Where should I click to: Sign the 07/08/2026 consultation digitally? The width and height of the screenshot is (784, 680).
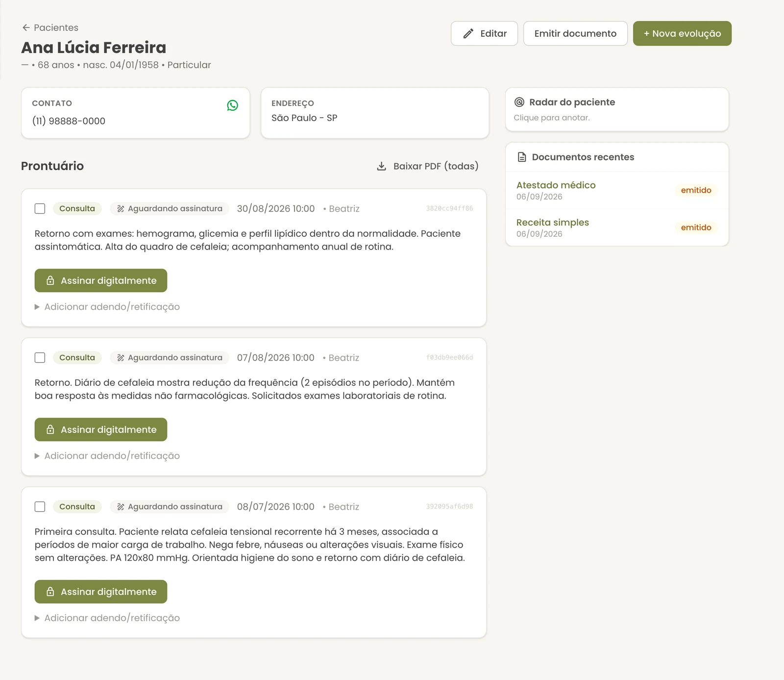[x=101, y=429]
